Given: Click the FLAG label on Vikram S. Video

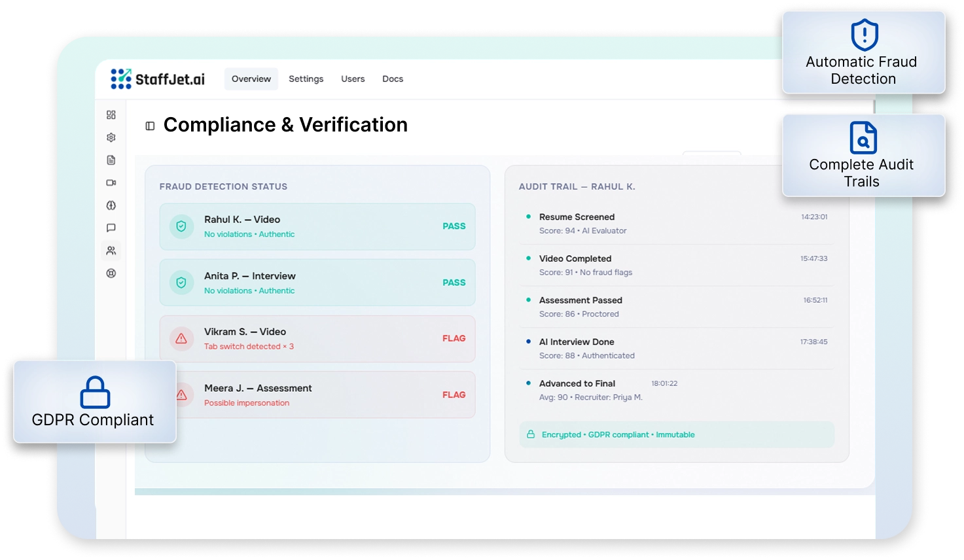Looking at the screenshot, I should point(454,339).
